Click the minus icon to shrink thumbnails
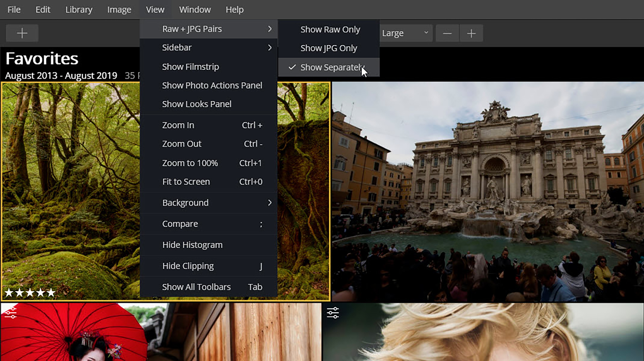Viewport: 644px width, 361px height. (x=447, y=33)
